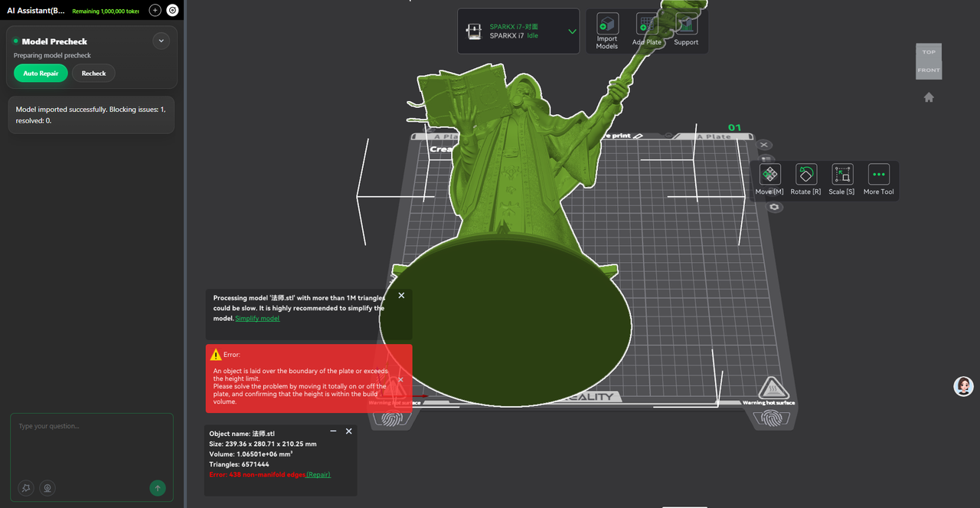Click the Import Models tool
This screenshot has height=508, width=980.
tap(607, 31)
